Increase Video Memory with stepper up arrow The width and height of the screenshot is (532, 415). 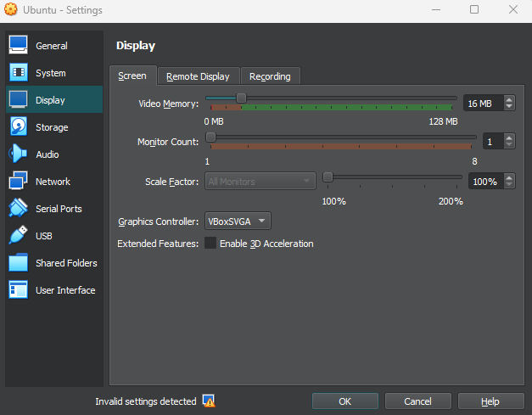tap(509, 99)
